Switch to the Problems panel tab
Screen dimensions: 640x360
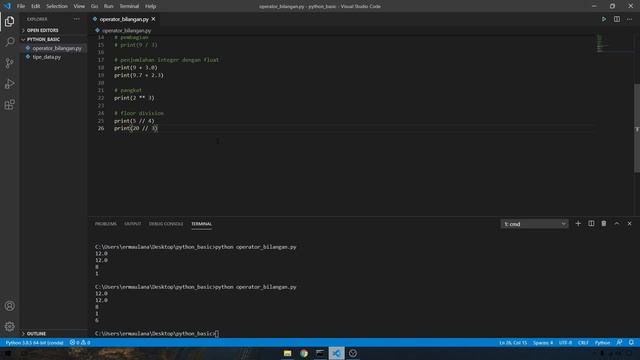click(x=105, y=224)
